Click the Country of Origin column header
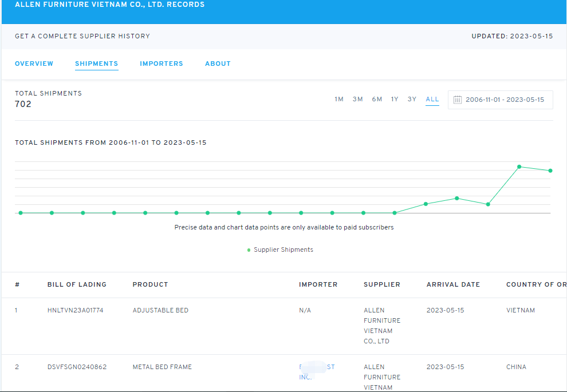The image size is (567, 392). pyautogui.click(x=537, y=284)
